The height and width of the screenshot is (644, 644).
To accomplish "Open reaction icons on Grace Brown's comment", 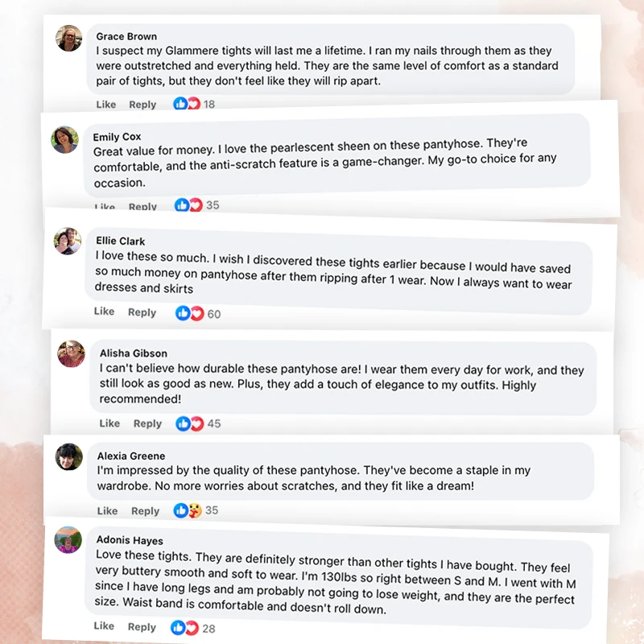I will tap(187, 104).
